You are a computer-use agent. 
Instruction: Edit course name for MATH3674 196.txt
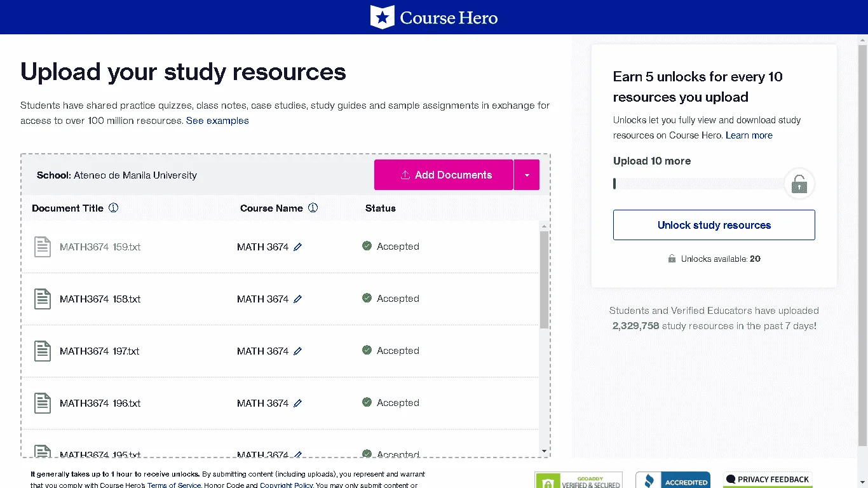click(298, 403)
